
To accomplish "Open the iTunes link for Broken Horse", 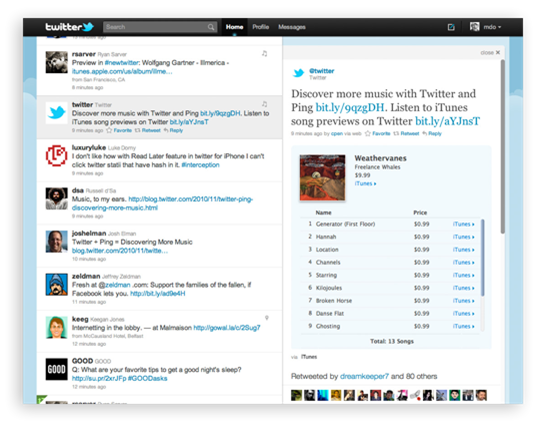I will (x=463, y=301).
